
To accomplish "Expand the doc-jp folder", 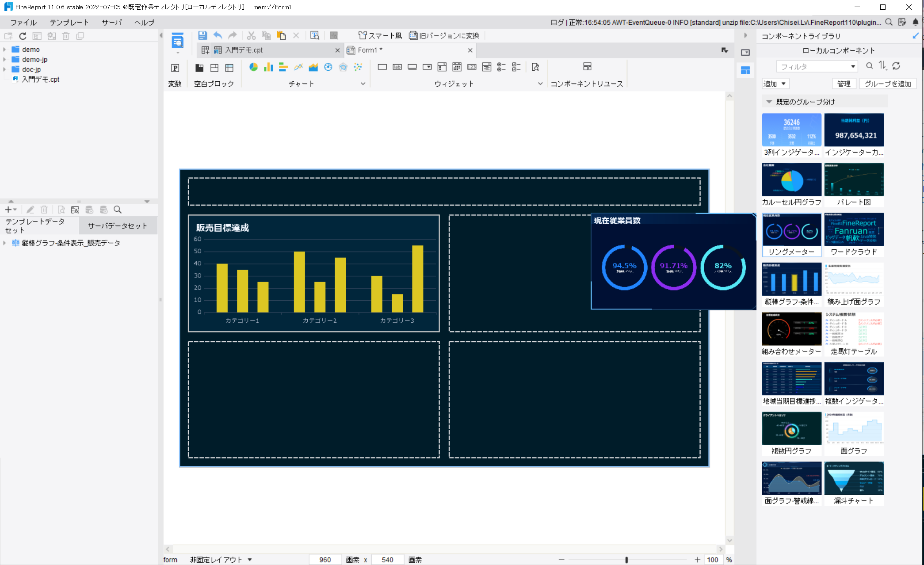I will click(x=5, y=69).
